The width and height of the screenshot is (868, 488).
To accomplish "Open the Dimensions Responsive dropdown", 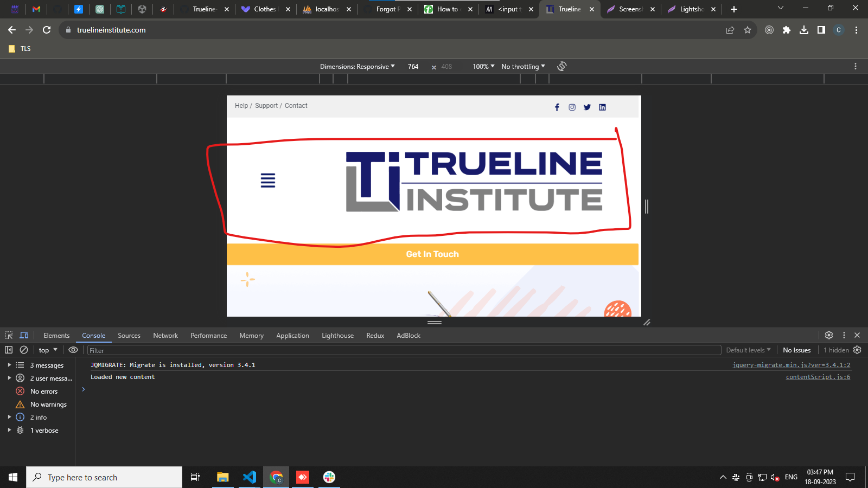I will click(x=357, y=67).
